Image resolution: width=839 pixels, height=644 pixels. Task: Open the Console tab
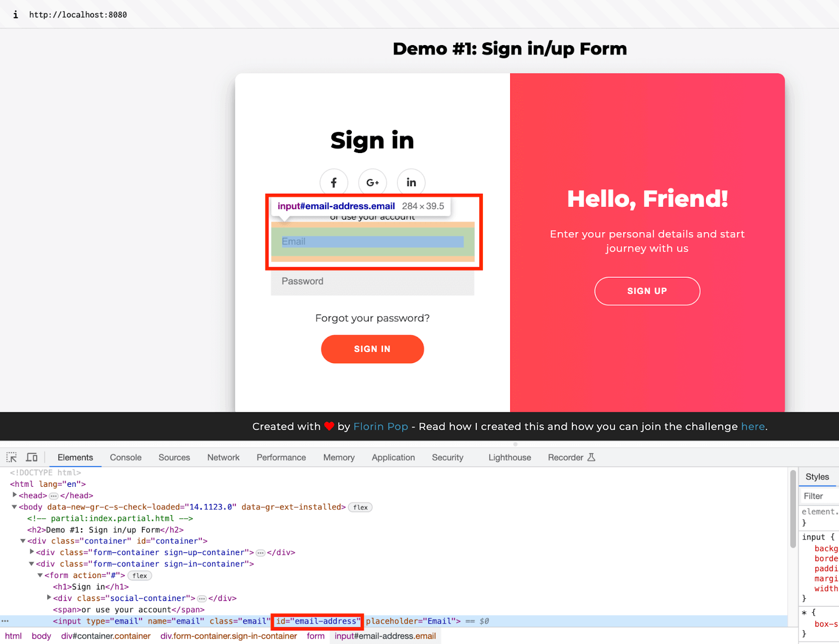pos(126,457)
